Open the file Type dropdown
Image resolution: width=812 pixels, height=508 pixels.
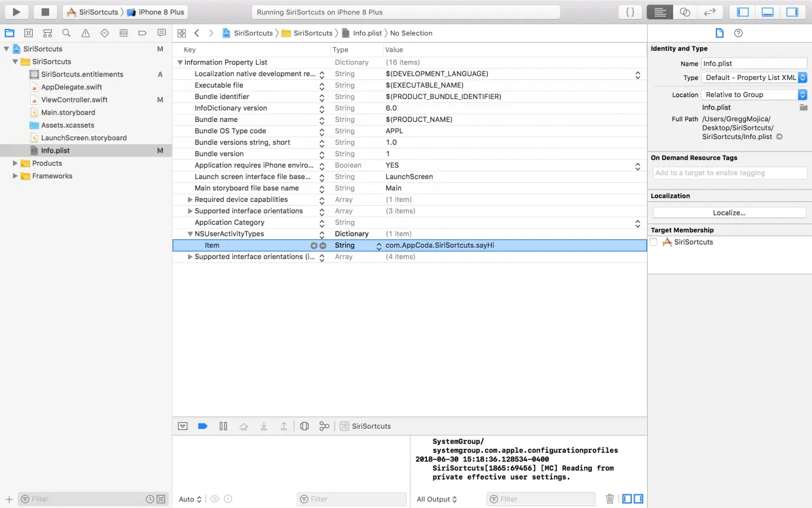(x=754, y=77)
